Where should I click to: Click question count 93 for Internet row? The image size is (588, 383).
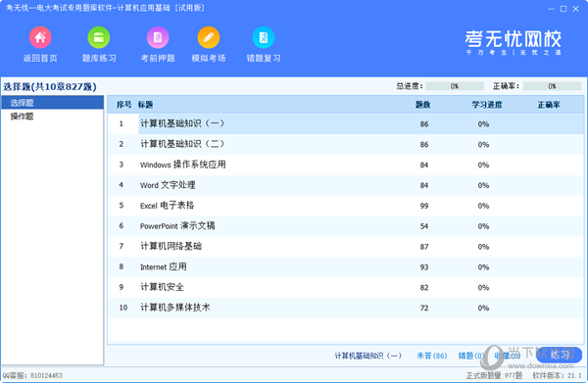(x=424, y=266)
